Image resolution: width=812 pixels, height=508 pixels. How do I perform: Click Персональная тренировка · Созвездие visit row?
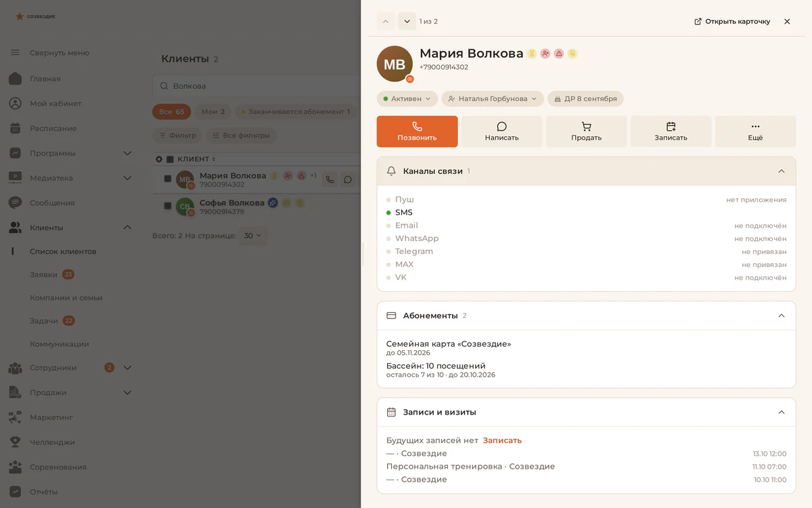(x=586, y=467)
